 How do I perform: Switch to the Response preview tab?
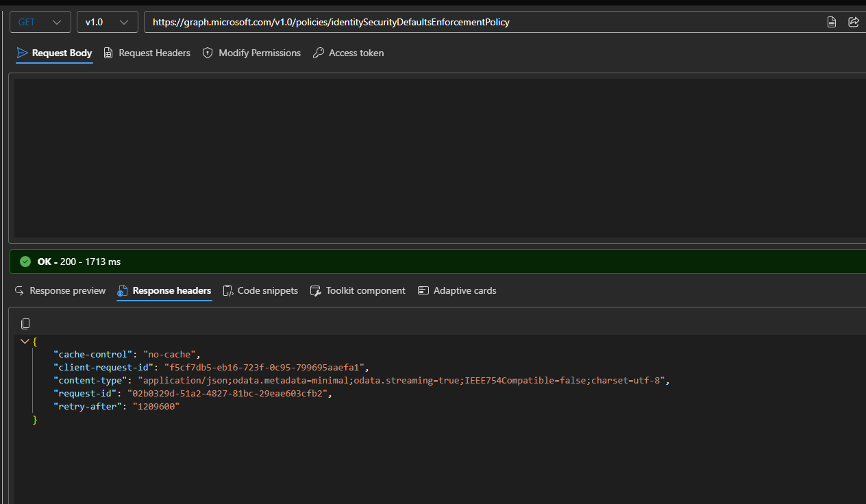click(60, 290)
